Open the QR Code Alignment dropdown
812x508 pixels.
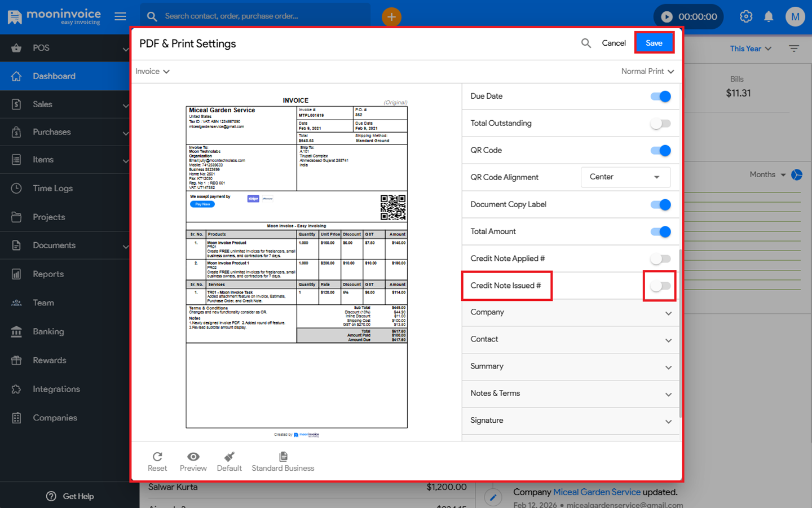625,177
